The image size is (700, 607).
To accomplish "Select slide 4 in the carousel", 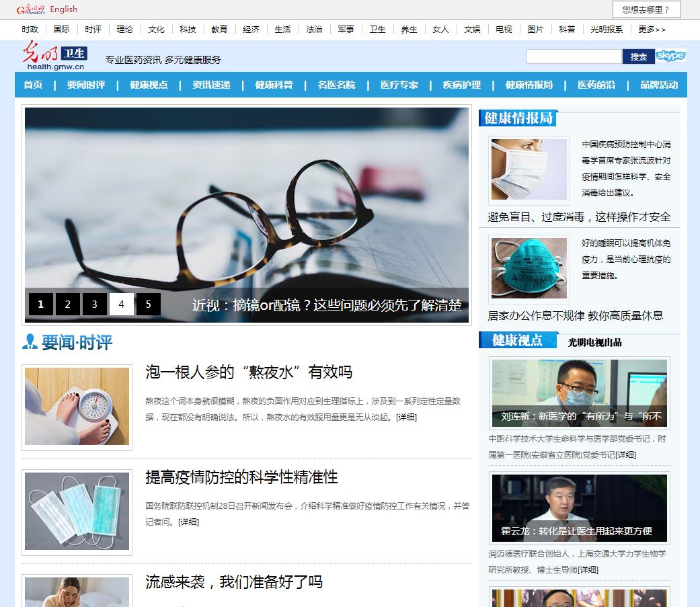I will [122, 305].
